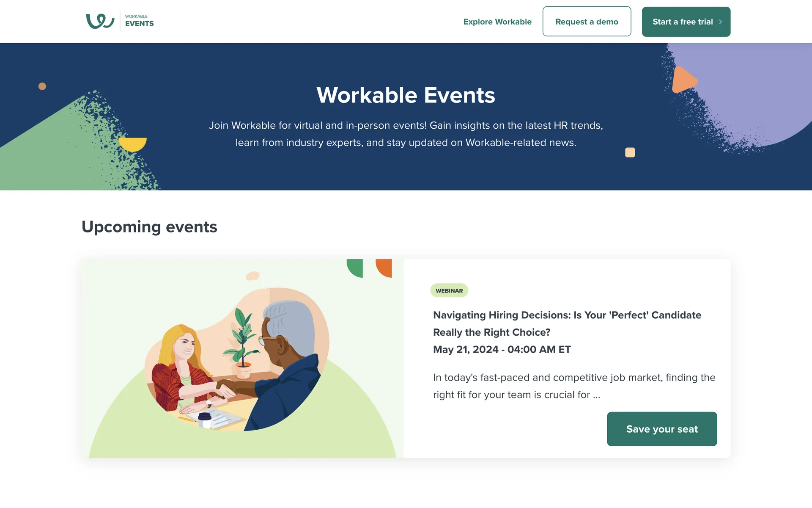Click the small tan dot in banner
This screenshot has width=812, height=508.
[42, 86]
